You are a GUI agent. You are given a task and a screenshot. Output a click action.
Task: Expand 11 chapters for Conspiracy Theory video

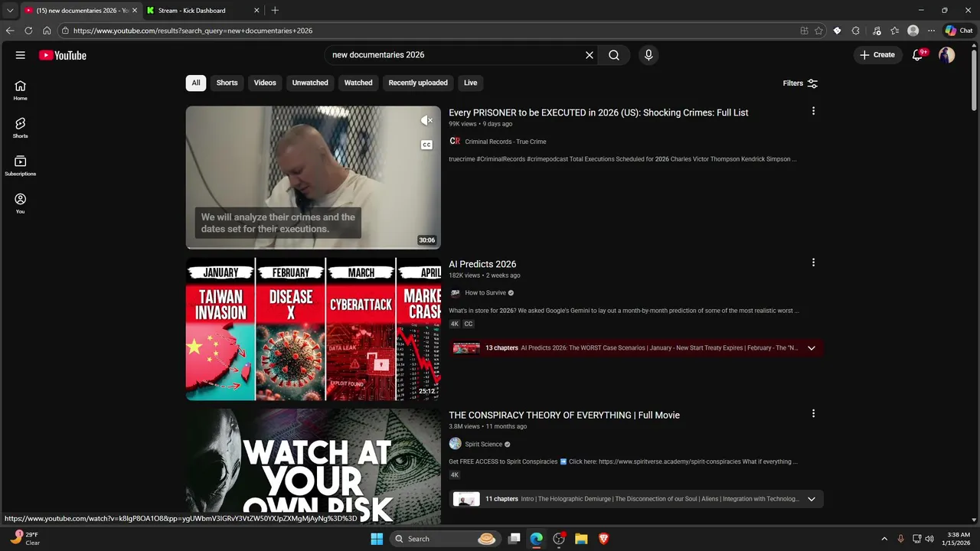(x=635, y=499)
